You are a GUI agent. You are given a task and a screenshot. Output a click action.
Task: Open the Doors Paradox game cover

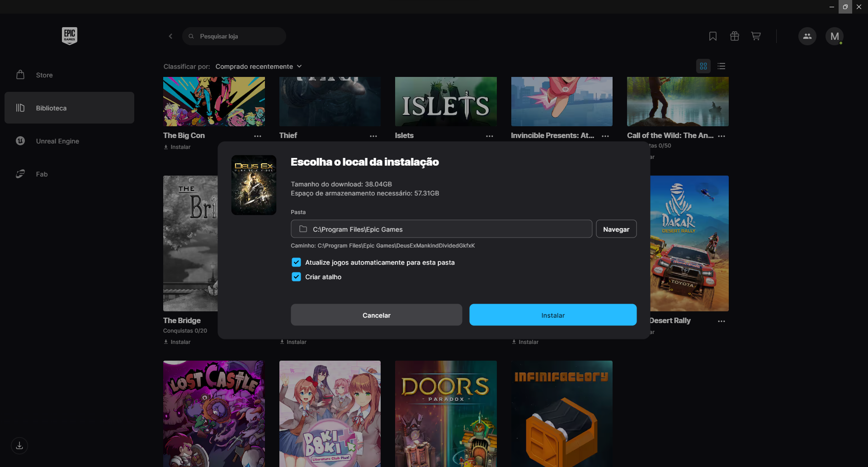tap(446, 414)
